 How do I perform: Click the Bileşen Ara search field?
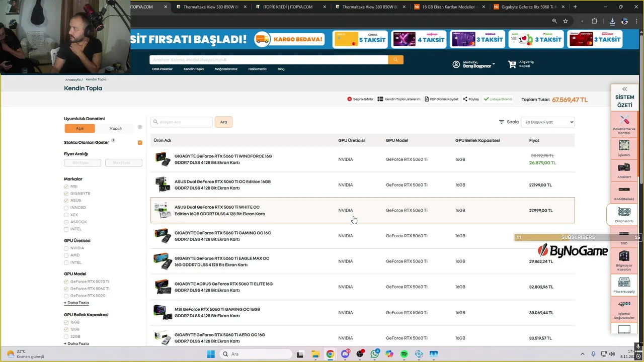(x=182, y=122)
